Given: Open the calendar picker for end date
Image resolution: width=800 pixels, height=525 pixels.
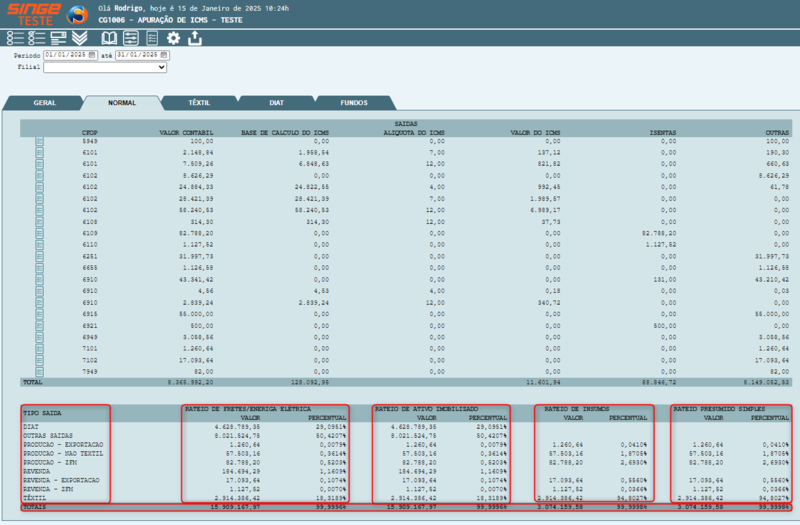Looking at the screenshot, I should coord(164,55).
